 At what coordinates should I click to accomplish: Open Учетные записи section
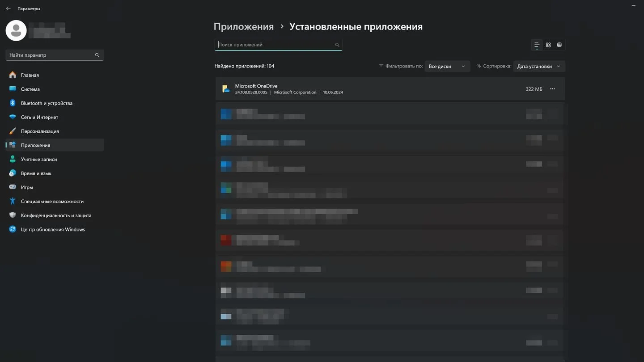pos(55,159)
